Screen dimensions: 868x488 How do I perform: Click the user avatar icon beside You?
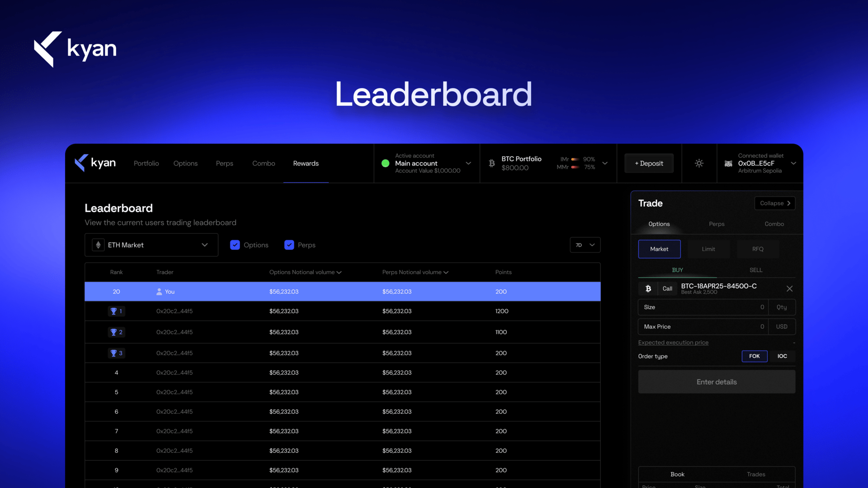159,292
